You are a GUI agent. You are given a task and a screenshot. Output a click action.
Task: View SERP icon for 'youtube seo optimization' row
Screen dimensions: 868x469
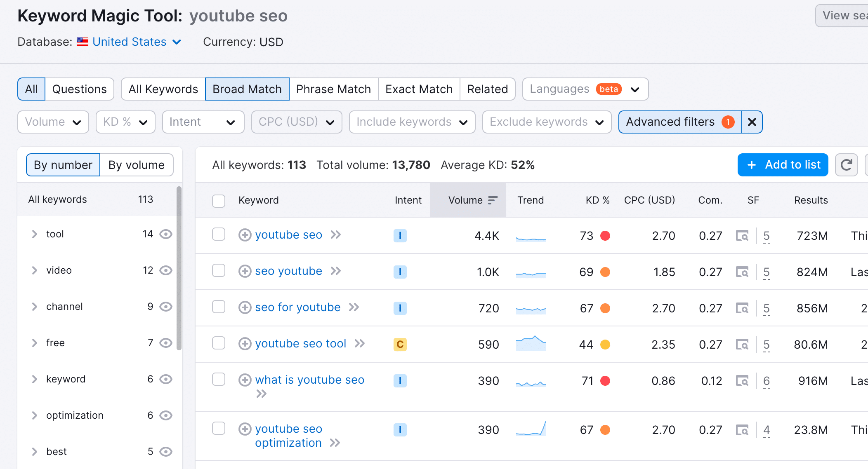coord(742,430)
